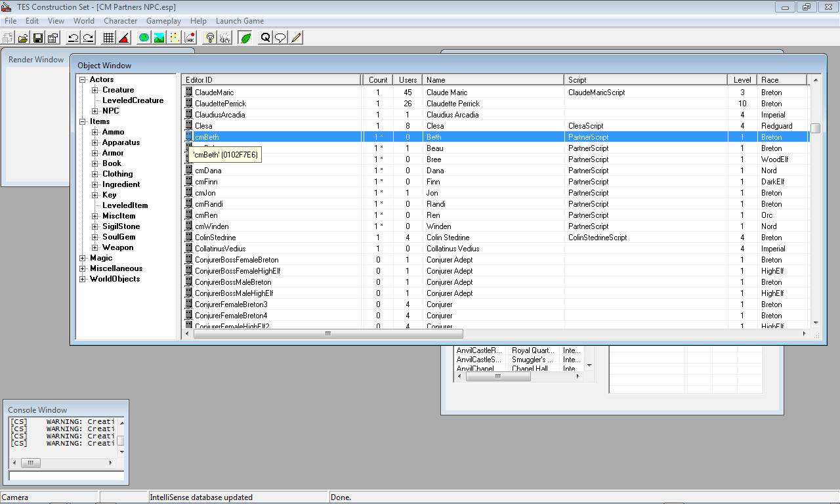Expand the Weapon category under Items
This screenshot has height=504, width=840.
tap(95, 247)
